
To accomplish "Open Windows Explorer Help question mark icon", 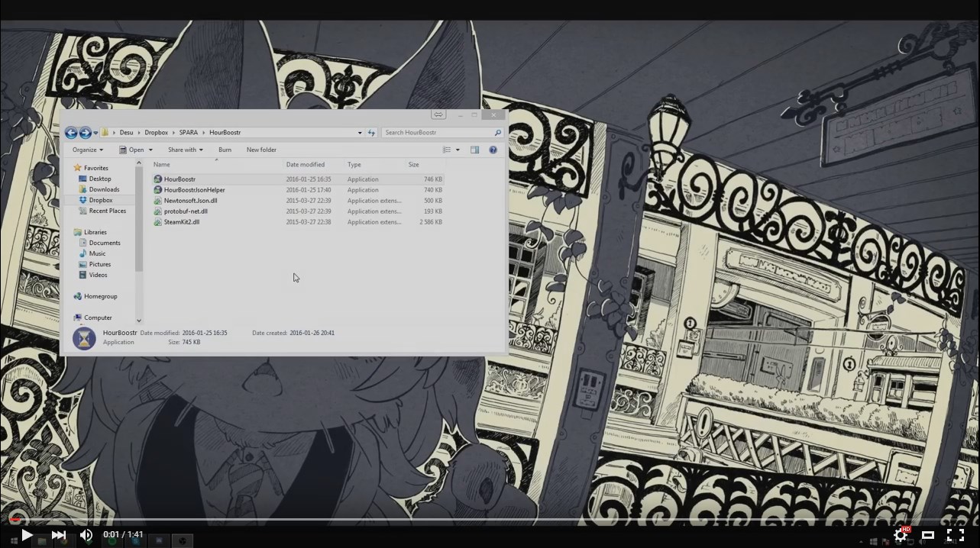I will click(493, 150).
